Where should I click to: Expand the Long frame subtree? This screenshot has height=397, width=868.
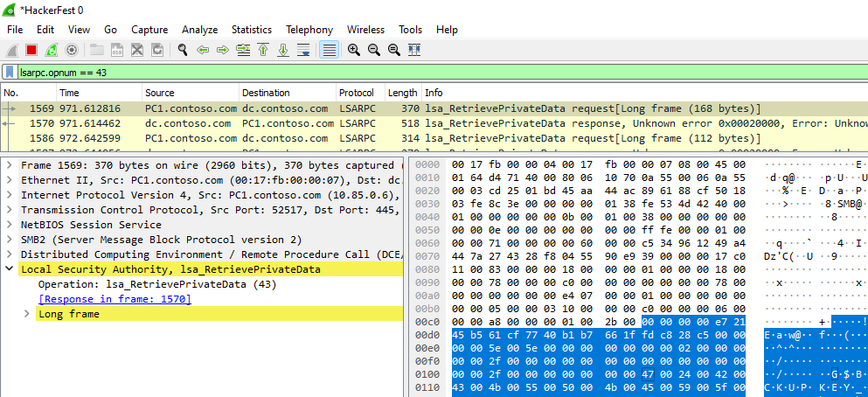click(x=27, y=314)
